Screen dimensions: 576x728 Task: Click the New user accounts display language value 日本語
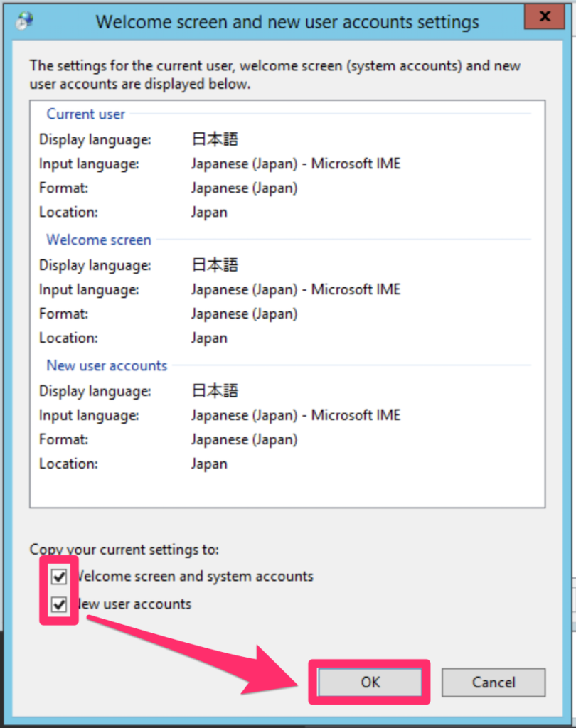click(215, 390)
